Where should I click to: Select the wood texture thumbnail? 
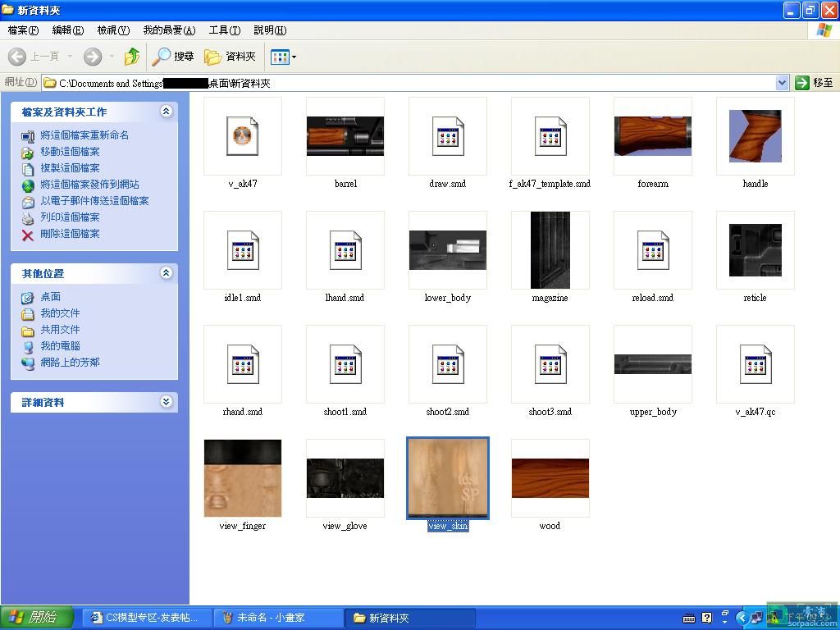coord(550,478)
